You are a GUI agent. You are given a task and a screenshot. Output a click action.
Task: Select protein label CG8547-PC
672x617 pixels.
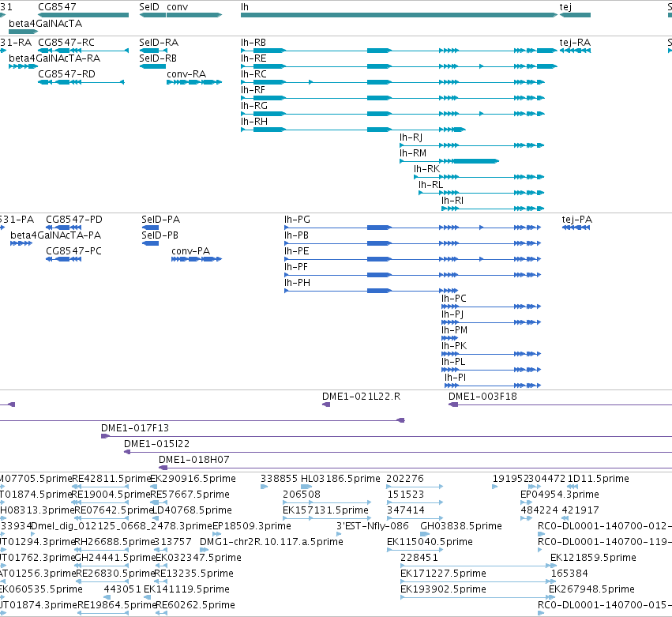[73, 251]
